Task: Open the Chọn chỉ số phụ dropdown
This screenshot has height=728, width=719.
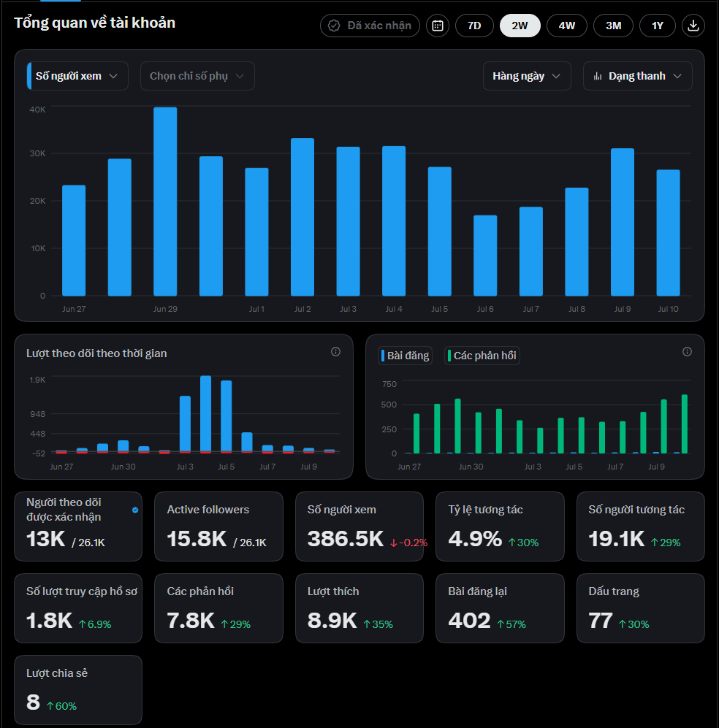Action: pos(197,76)
